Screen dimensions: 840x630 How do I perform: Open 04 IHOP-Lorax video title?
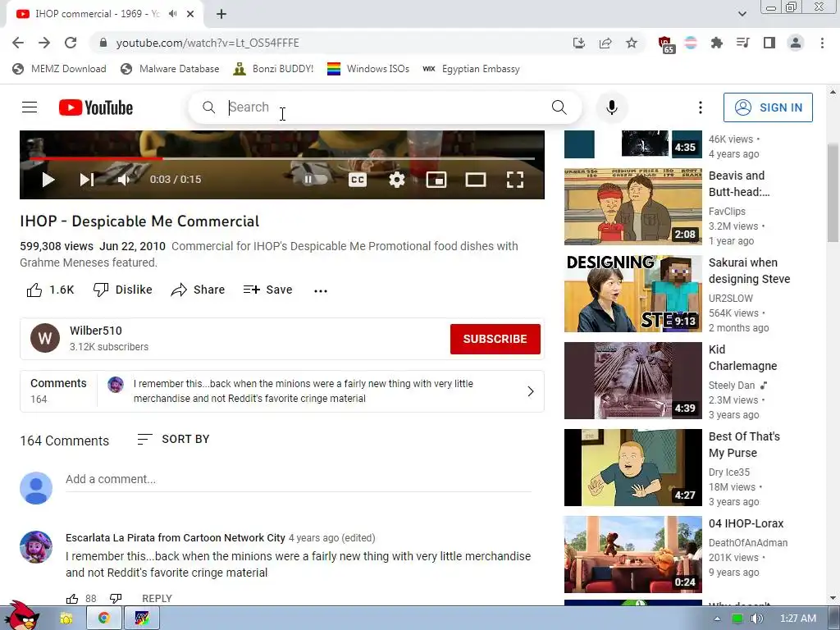(x=746, y=523)
